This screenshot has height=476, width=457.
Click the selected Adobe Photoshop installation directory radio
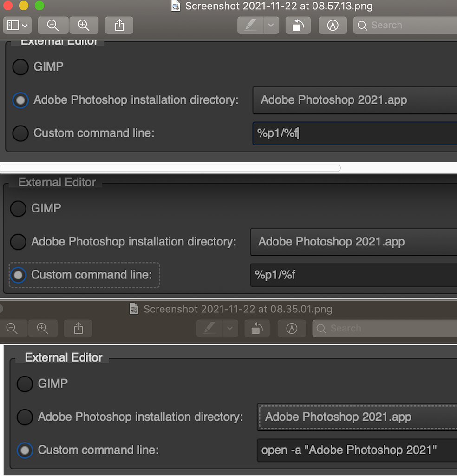pyautogui.click(x=20, y=100)
